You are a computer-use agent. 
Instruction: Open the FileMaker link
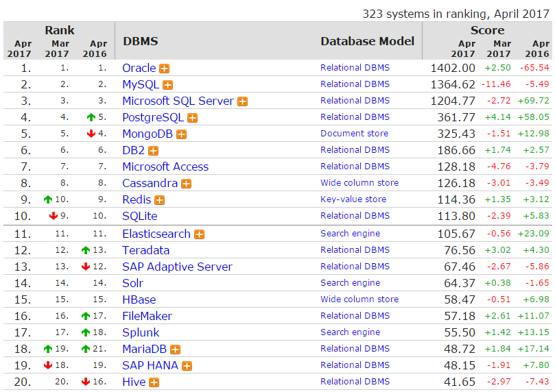pos(147,317)
